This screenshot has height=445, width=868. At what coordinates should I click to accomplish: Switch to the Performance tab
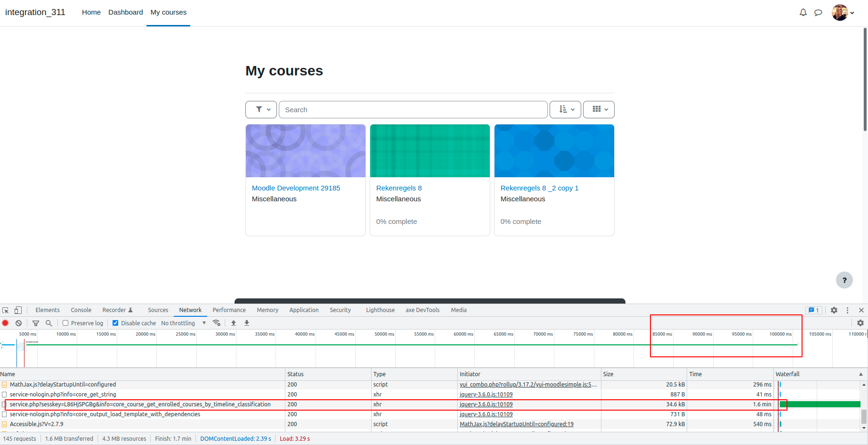pos(229,310)
